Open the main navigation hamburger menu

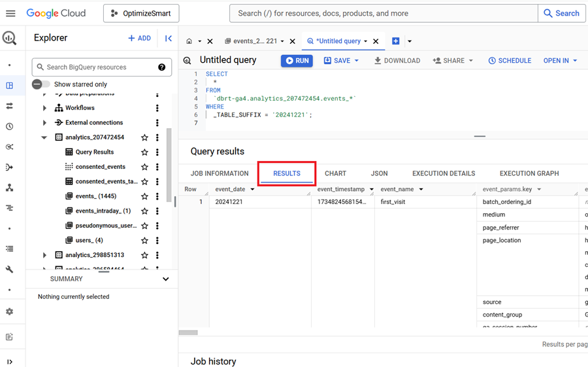[10, 13]
